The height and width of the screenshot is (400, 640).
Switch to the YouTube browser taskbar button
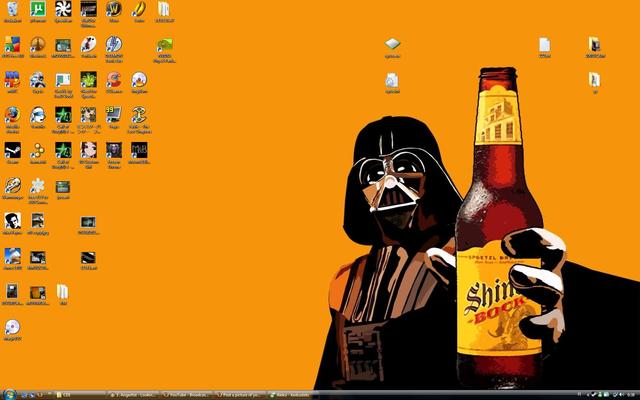pos(186,395)
